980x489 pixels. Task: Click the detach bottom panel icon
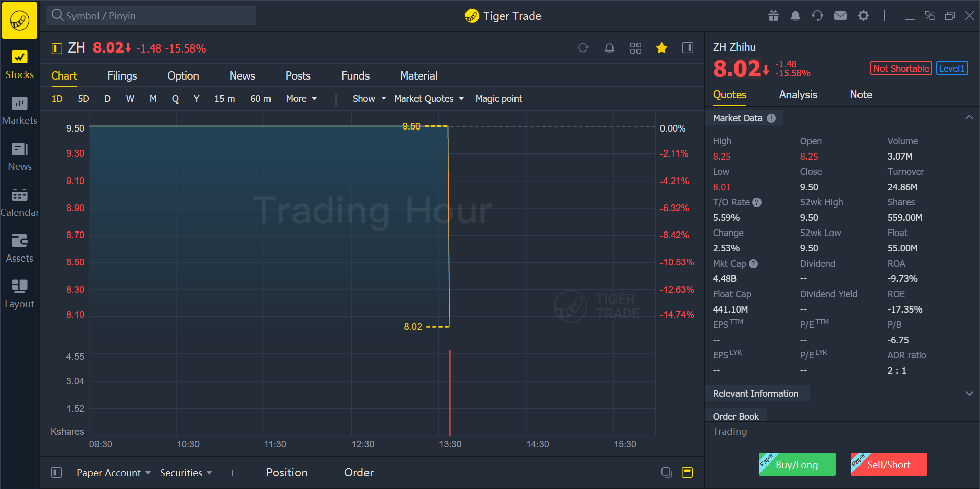coord(667,472)
